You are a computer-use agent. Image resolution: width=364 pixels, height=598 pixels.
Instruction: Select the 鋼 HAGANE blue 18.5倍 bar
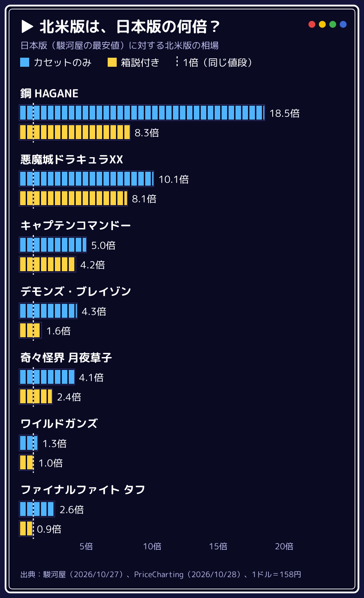pyautogui.click(x=142, y=113)
